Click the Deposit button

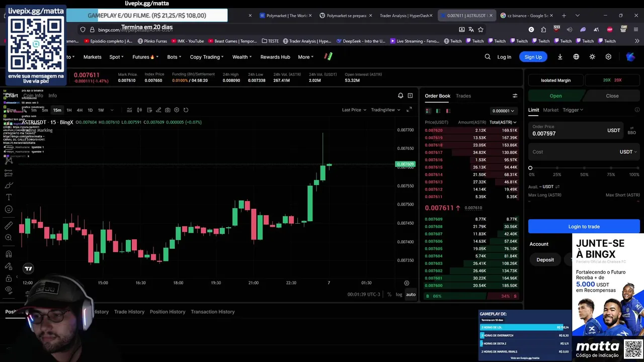coord(545,260)
